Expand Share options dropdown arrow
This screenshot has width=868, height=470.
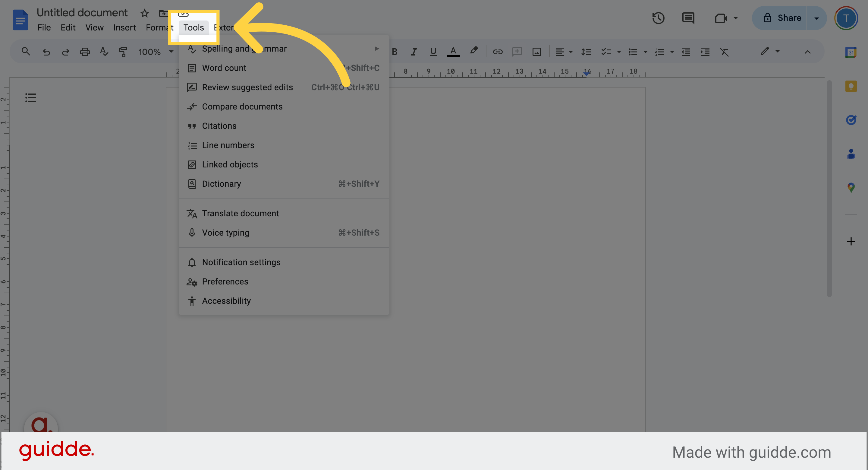(816, 18)
